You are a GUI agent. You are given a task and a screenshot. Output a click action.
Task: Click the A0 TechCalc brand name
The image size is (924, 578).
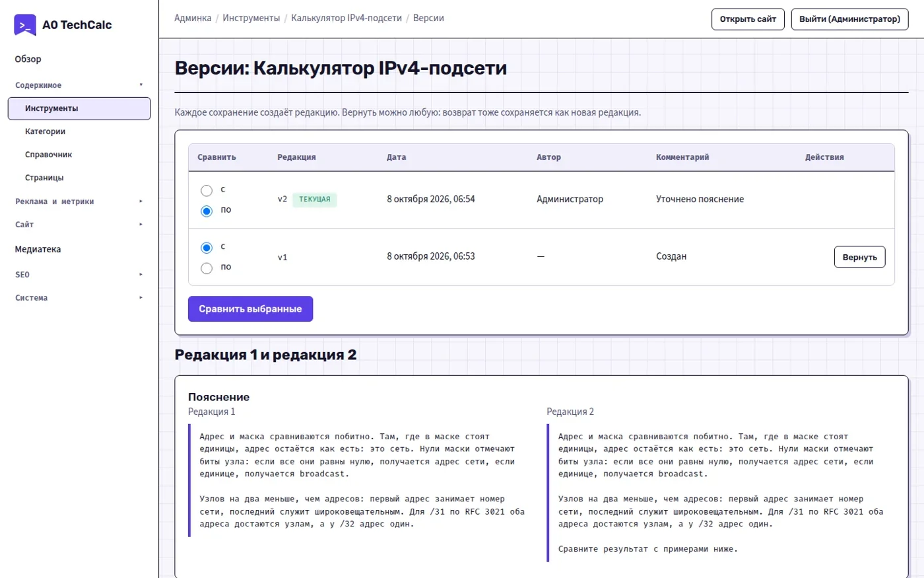pos(77,25)
